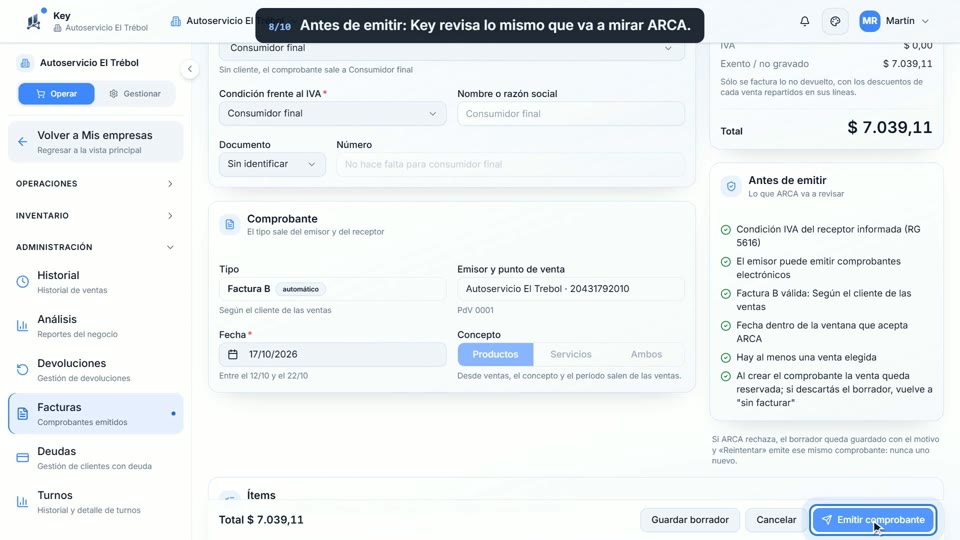960x540 pixels.
Task: Select Ambos concept
Action: coord(647,354)
